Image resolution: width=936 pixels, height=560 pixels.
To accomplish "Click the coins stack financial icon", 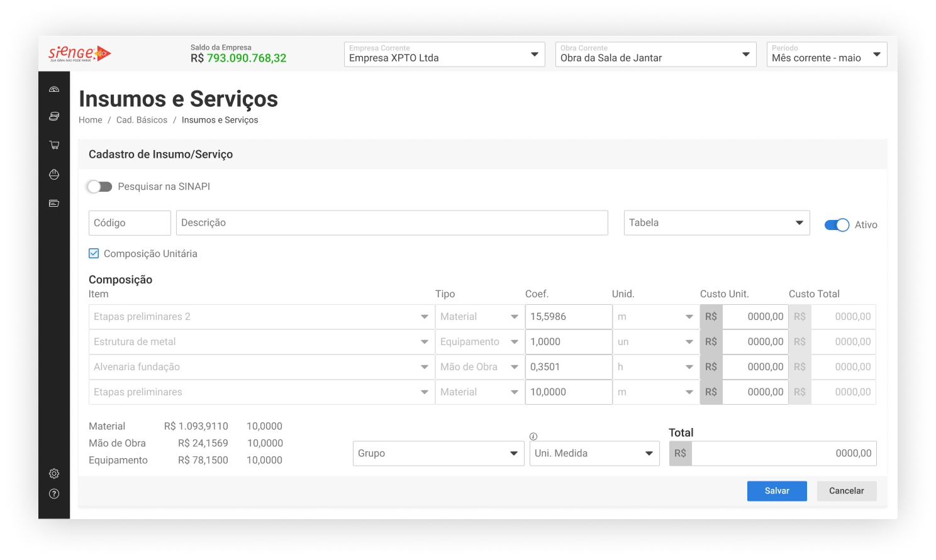I will 54,116.
